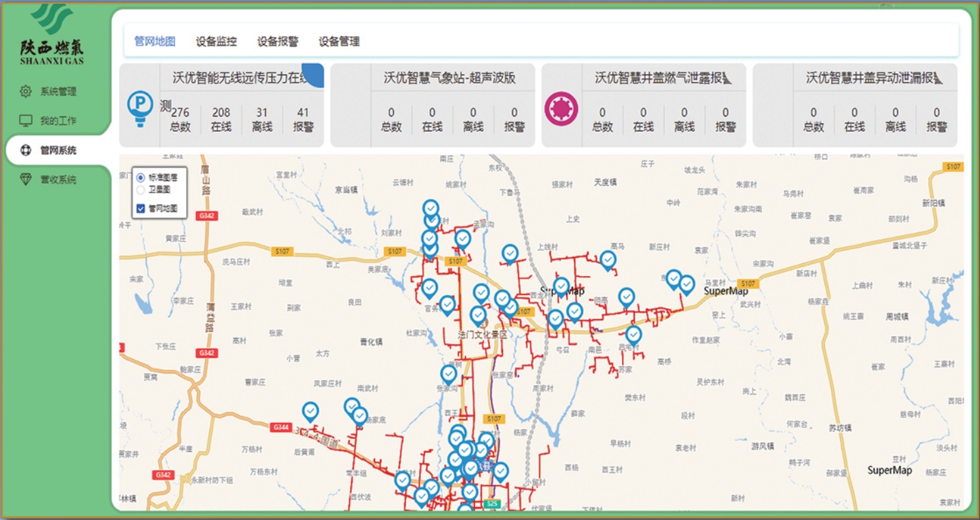The width and height of the screenshot is (980, 520).
Task: Select the map marker below 孟家沟
Action: (463, 240)
